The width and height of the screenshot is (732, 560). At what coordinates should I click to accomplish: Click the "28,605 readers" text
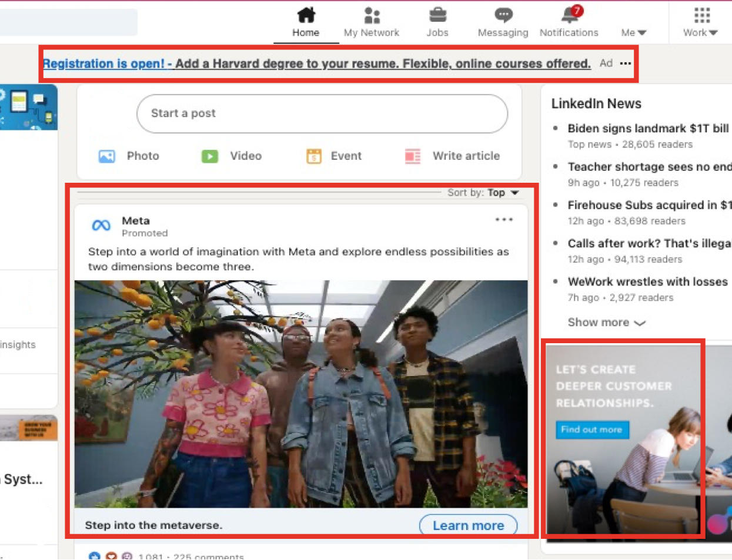click(657, 145)
